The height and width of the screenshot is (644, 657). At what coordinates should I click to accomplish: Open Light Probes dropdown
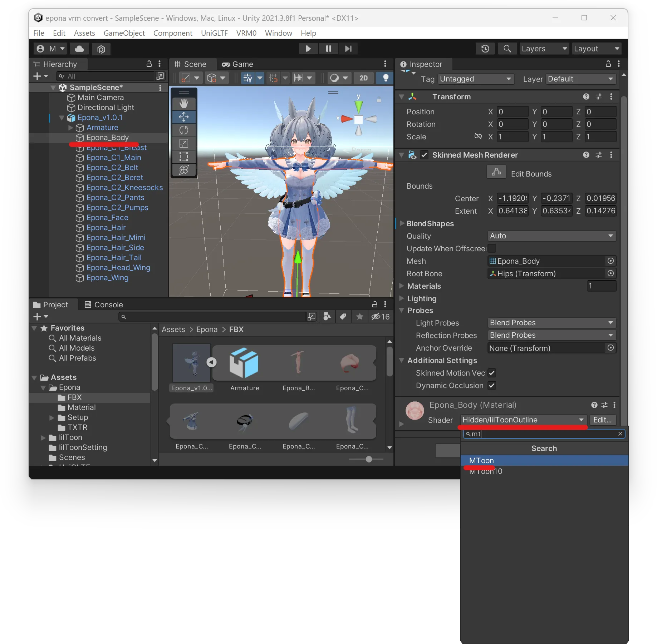point(552,323)
